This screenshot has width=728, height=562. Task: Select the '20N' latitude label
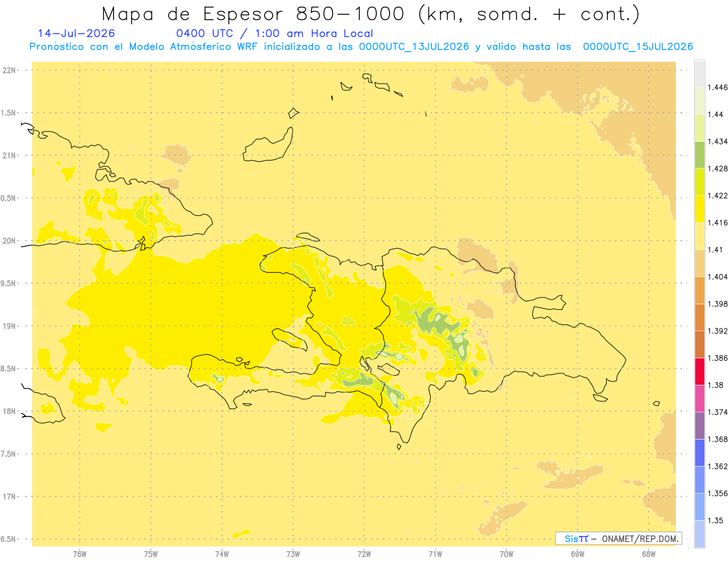coord(9,241)
